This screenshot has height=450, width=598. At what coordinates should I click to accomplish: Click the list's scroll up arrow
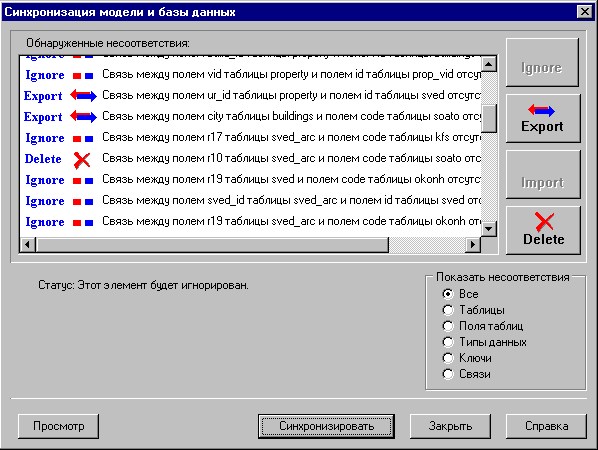coord(489,64)
